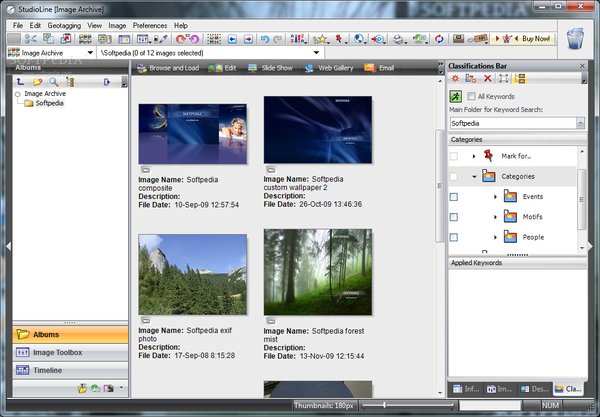Image resolution: width=600 pixels, height=417 pixels.
Task: Toggle the All Keywords checkbox
Action: (x=471, y=96)
